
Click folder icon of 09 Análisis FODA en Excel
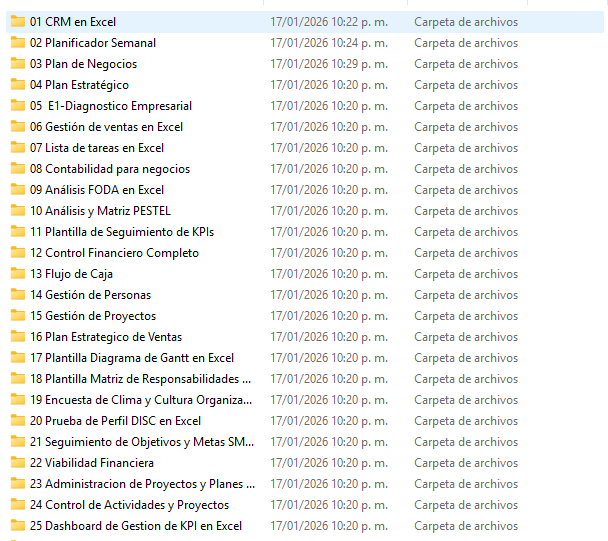coord(18,189)
